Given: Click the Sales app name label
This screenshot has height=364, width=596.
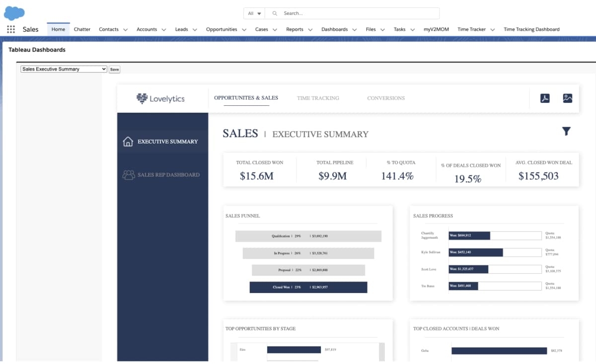Looking at the screenshot, I should (x=30, y=29).
